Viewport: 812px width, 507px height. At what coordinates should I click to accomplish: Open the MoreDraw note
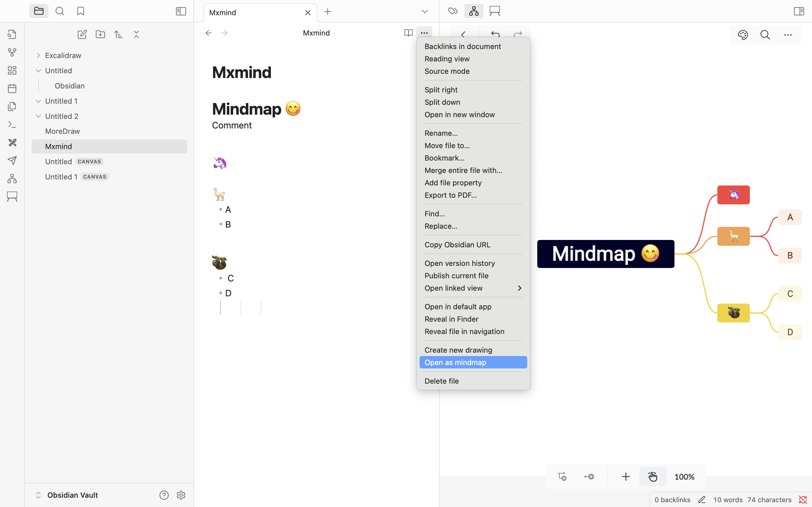(62, 131)
